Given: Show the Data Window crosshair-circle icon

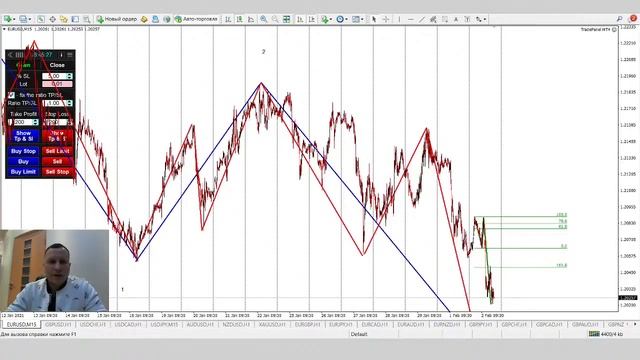Looking at the screenshot, I should click(x=52, y=19).
